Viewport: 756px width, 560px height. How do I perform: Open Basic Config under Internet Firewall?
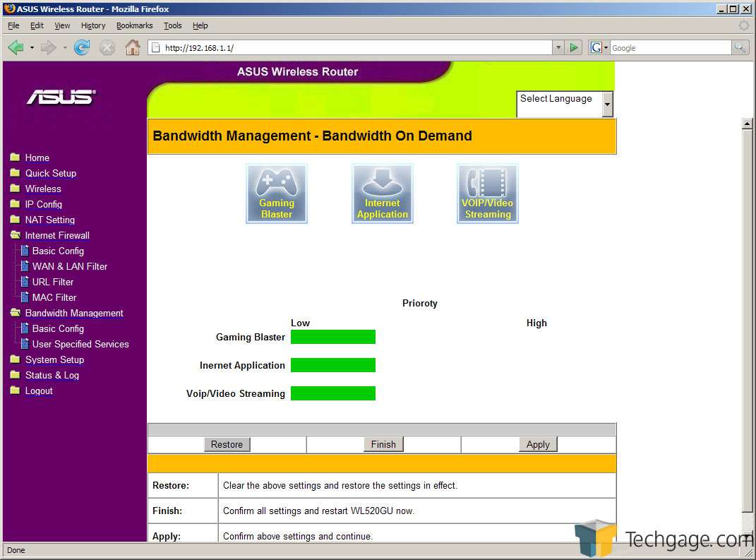point(58,251)
